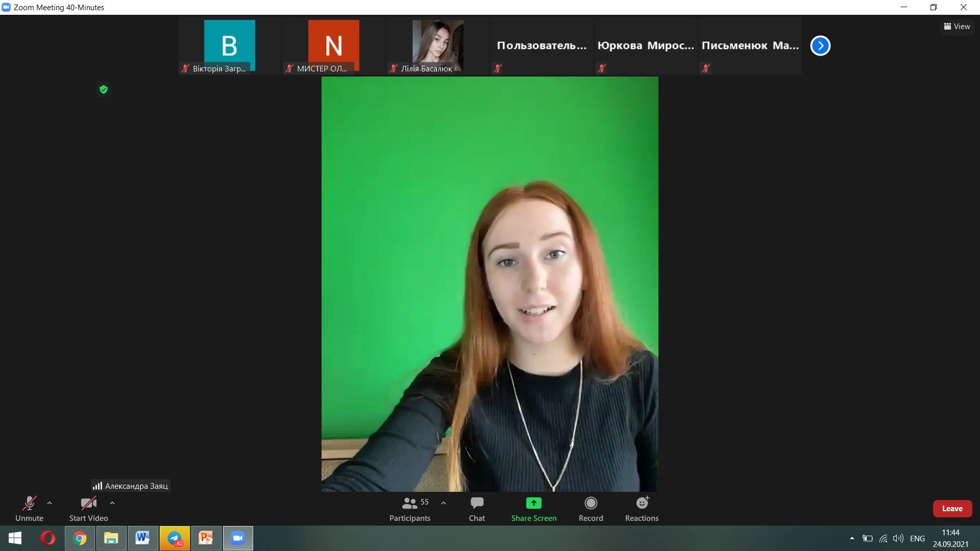The width and height of the screenshot is (980, 551).
Task: Open the View layout menu
Action: pos(957,27)
